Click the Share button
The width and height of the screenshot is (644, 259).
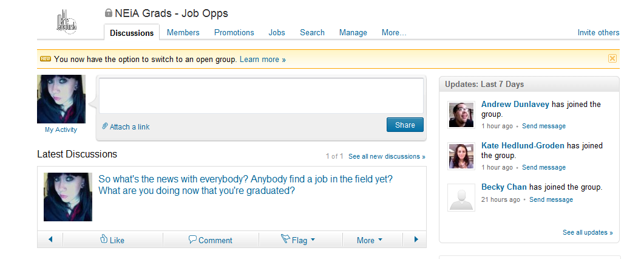405,125
